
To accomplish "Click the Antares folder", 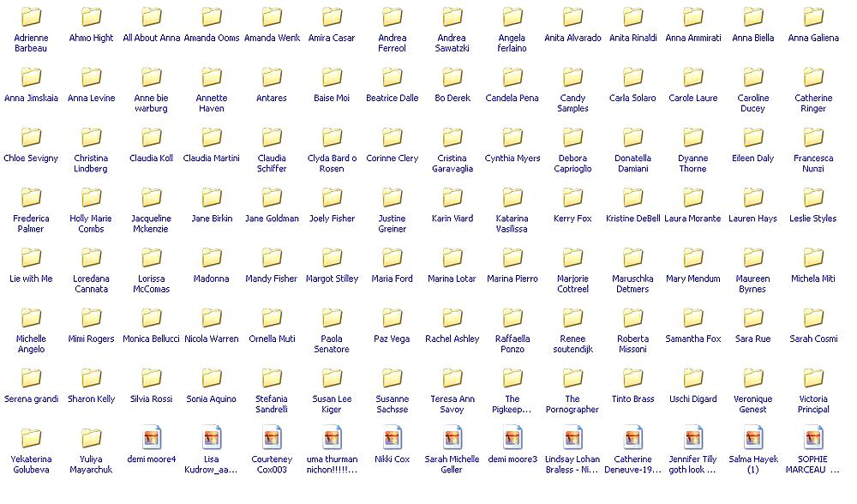I will coord(272,78).
